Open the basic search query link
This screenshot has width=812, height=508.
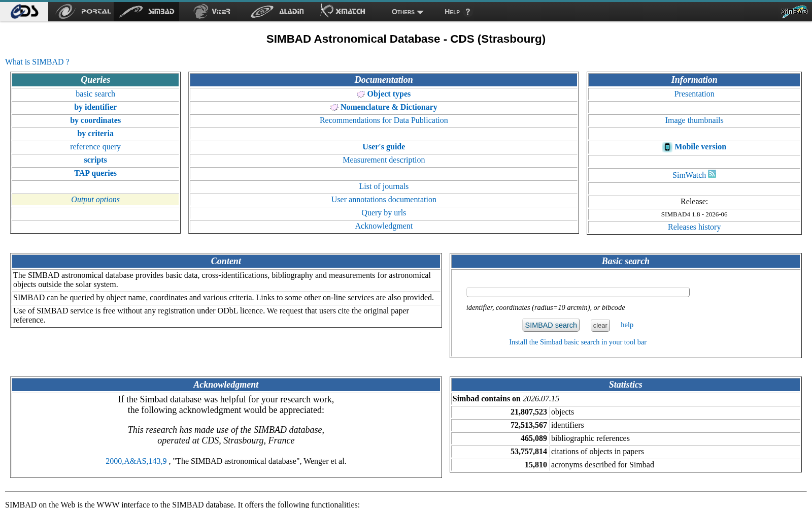[x=95, y=94]
